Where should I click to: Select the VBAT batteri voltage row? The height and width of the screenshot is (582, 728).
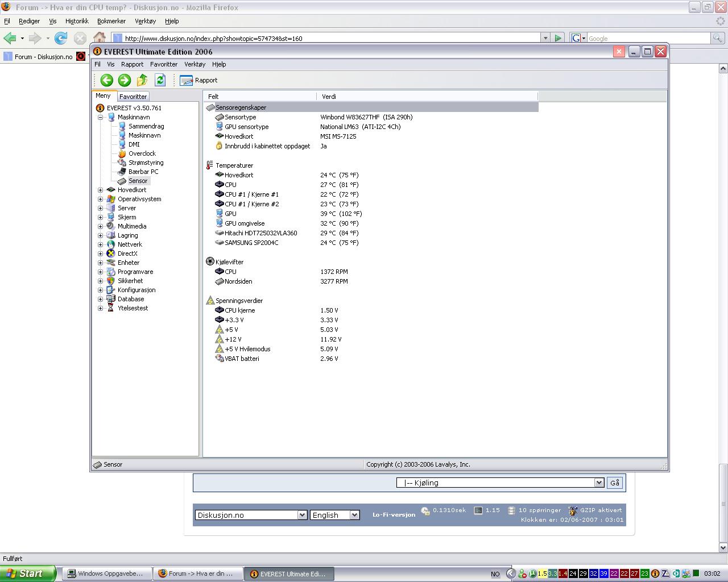click(x=371, y=359)
